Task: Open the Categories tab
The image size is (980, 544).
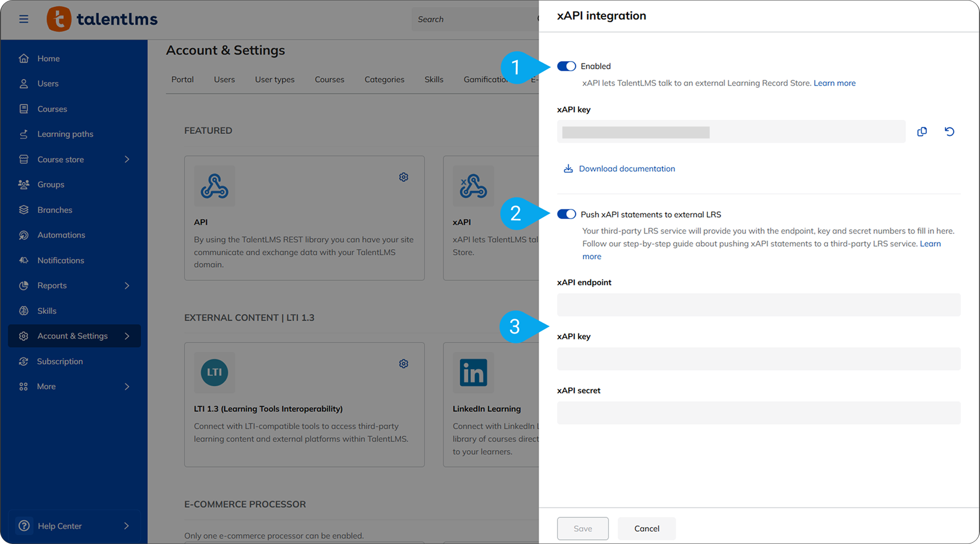Action: point(384,80)
